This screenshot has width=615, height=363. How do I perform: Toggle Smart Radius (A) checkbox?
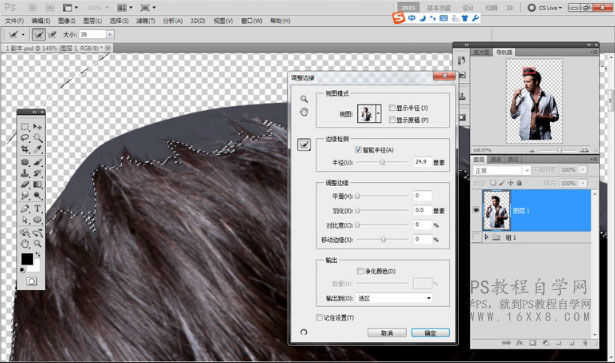[358, 150]
